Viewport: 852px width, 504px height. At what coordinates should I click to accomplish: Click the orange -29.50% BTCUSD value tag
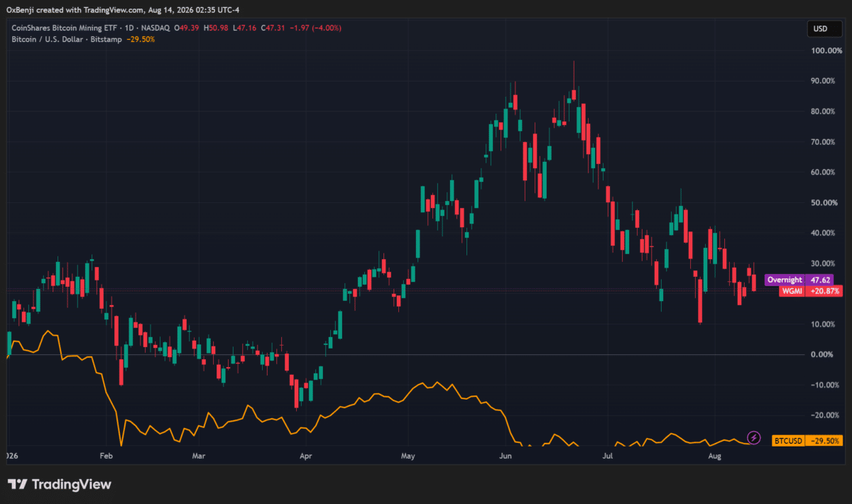pyautogui.click(x=825, y=441)
